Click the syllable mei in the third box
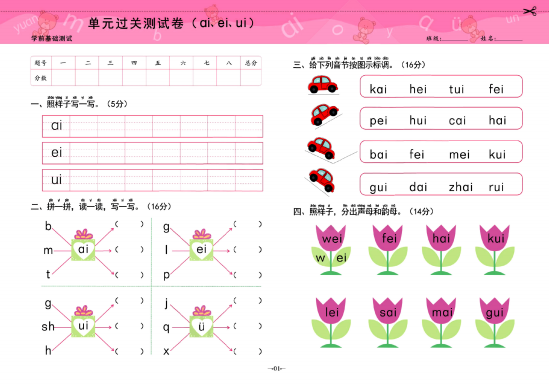549x386 pixels. click(459, 154)
